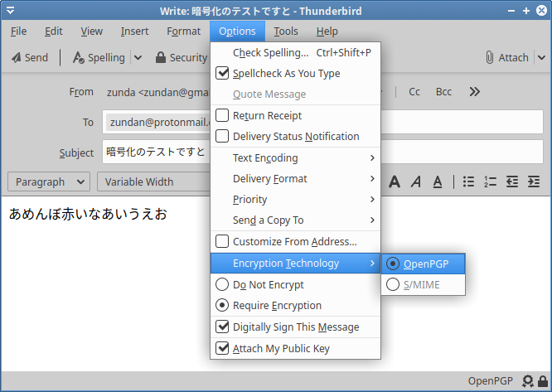The height and width of the screenshot is (392, 552).
Task: Click the Send paper-plane icon
Action: [x=16, y=57]
